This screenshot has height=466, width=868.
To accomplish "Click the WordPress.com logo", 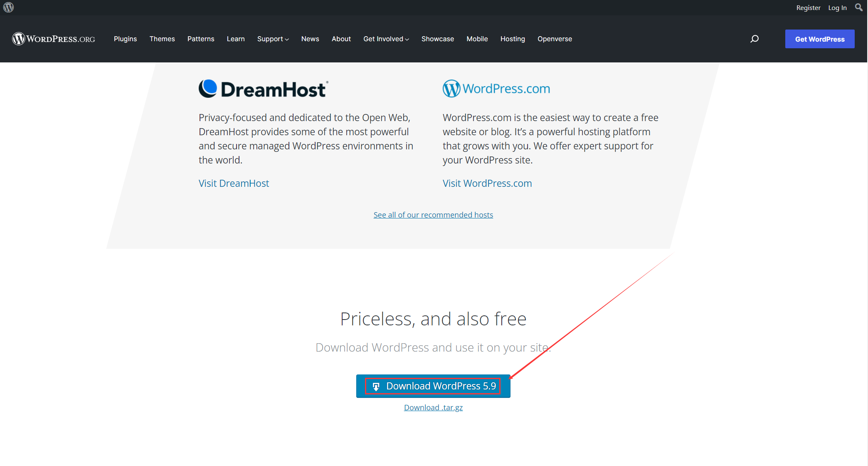I will 496,89.
